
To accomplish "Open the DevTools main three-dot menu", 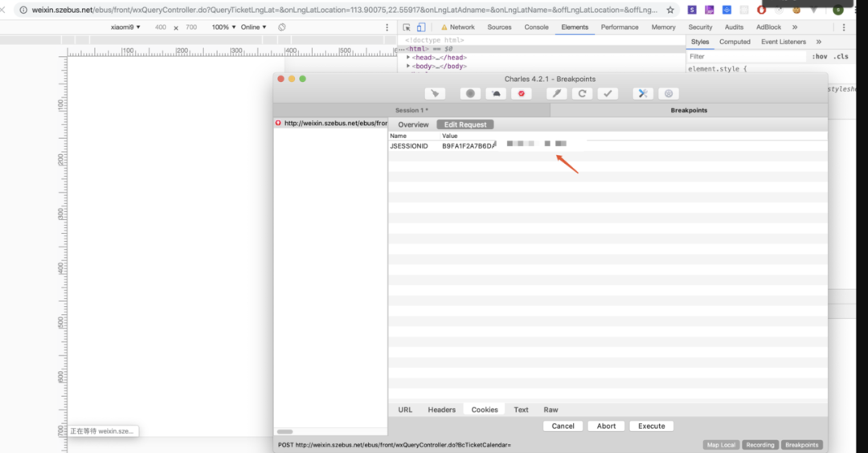I will pos(844,27).
